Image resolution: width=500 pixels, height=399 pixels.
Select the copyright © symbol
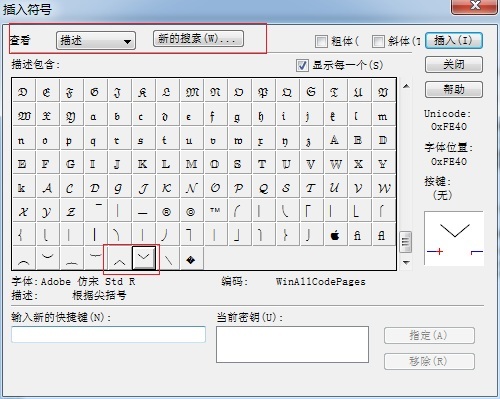[x=190, y=212]
